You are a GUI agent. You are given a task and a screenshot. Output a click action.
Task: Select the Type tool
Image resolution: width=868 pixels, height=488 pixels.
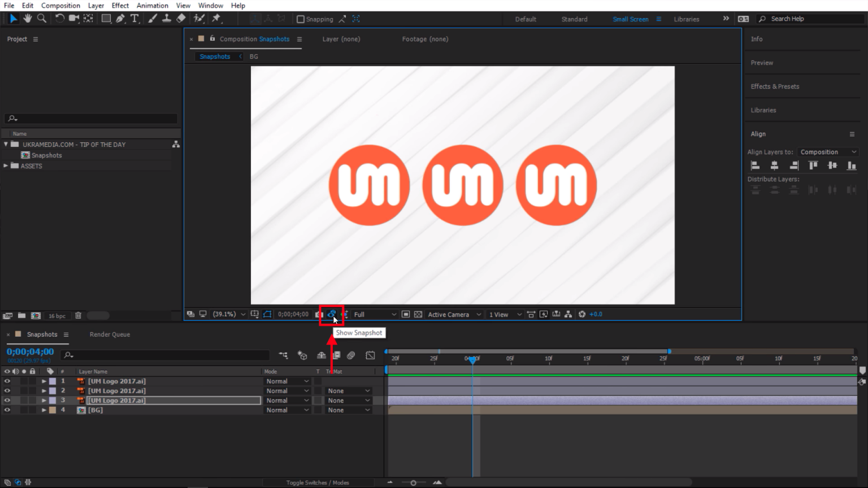pos(134,19)
